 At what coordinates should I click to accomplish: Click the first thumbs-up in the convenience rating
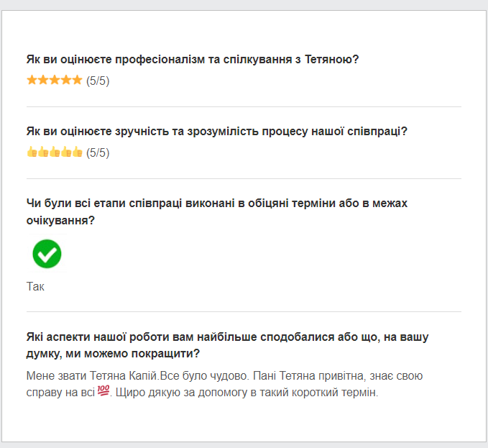(32, 152)
